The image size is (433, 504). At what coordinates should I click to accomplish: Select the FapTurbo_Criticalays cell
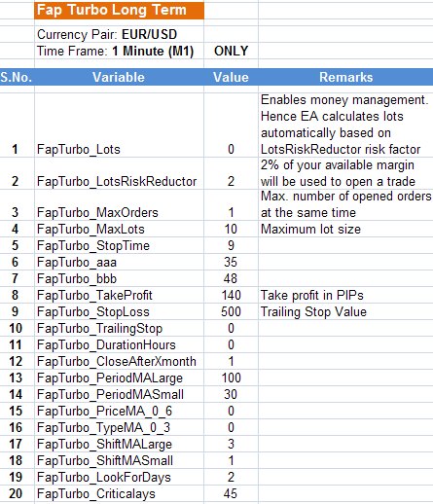tap(119, 493)
